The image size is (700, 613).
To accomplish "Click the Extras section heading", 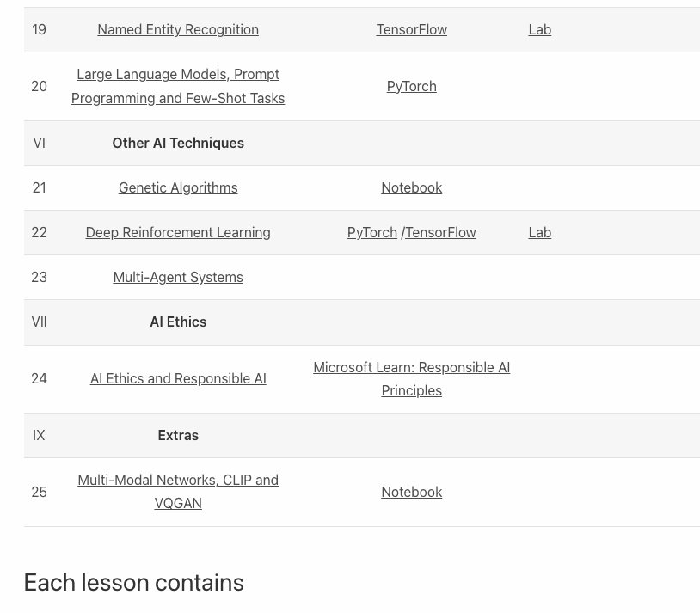I will pyautogui.click(x=178, y=435).
